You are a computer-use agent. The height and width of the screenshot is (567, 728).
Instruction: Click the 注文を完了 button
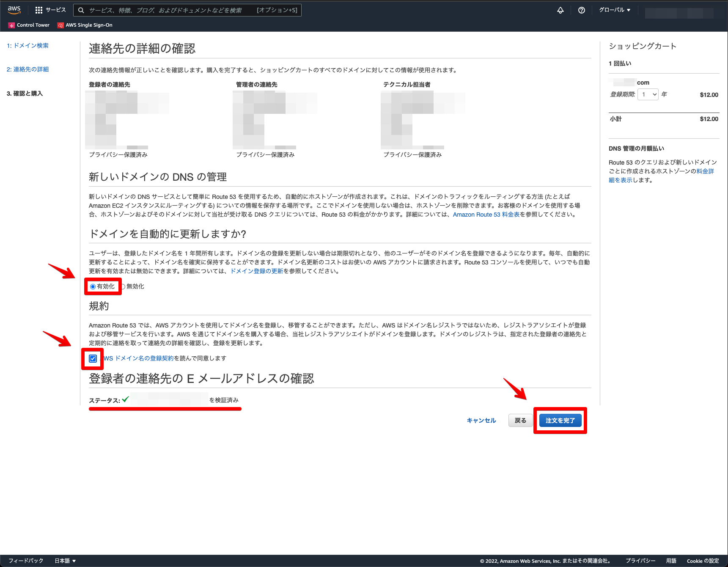(560, 421)
